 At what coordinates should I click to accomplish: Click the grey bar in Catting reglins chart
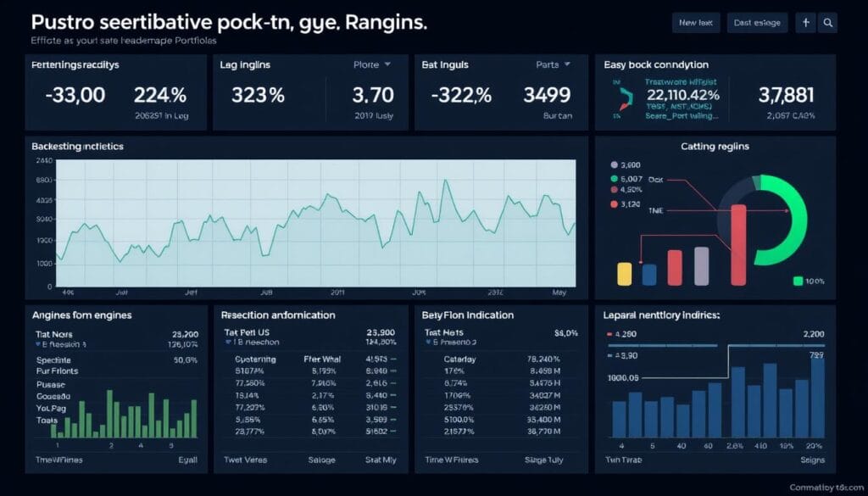701,265
